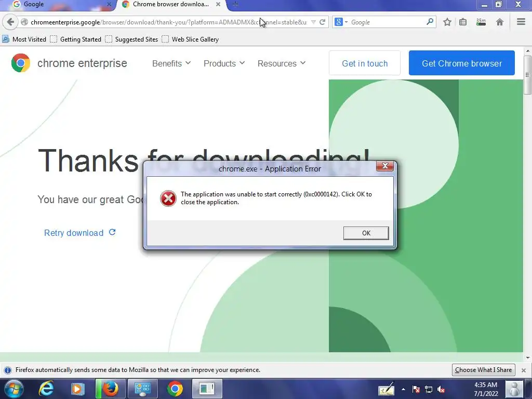Click the taskbar clock showing 4:35 AM
532x399 pixels.
coord(486,389)
